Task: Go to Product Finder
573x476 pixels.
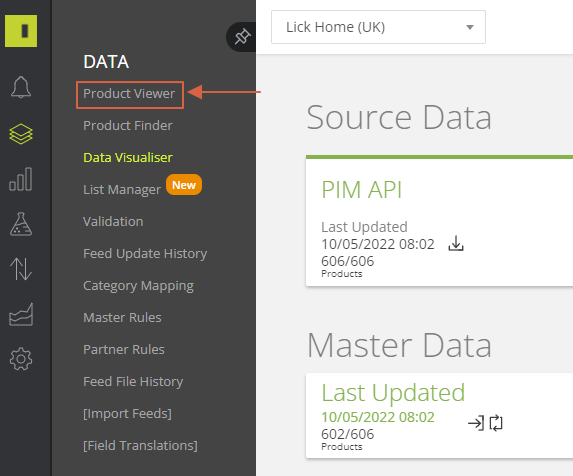Action: click(x=128, y=125)
